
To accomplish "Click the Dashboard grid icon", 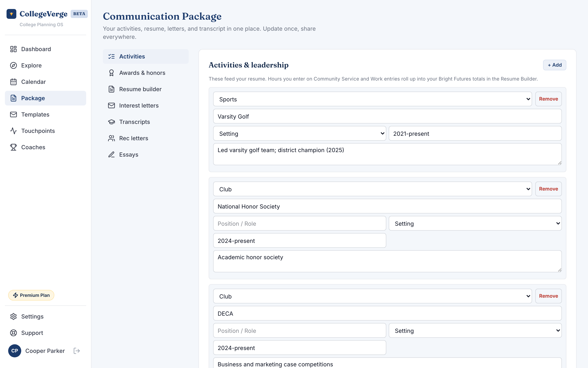I will [13, 49].
